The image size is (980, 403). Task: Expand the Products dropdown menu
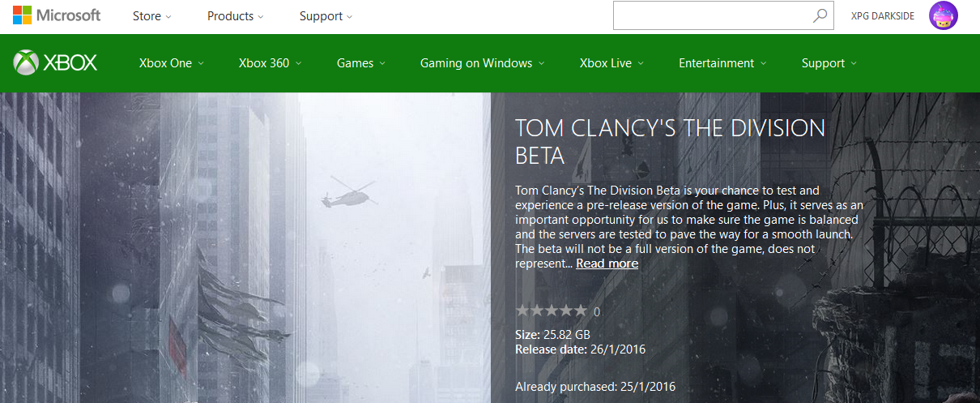pos(236,16)
